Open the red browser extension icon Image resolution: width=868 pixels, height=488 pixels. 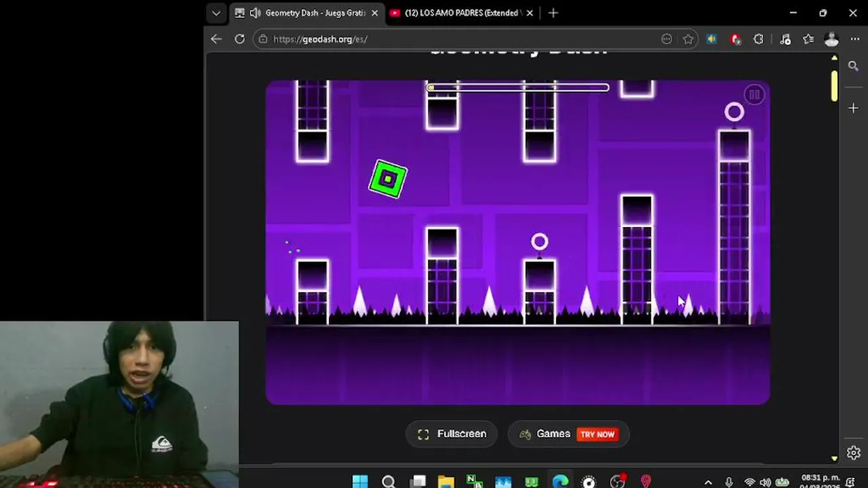click(736, 39)
